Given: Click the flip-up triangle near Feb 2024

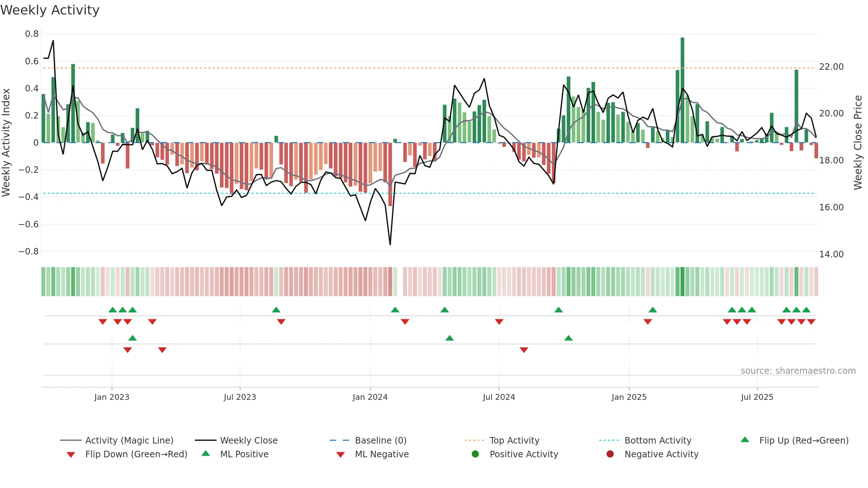Looking at the screenshot, I should click(x=395, y=310).
